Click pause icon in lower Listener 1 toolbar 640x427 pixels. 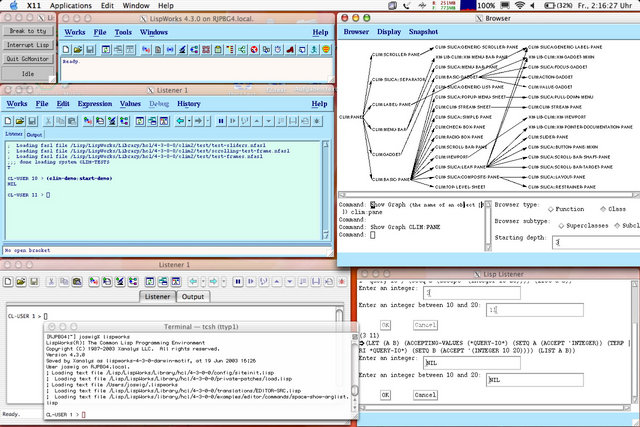click(238, 281)
